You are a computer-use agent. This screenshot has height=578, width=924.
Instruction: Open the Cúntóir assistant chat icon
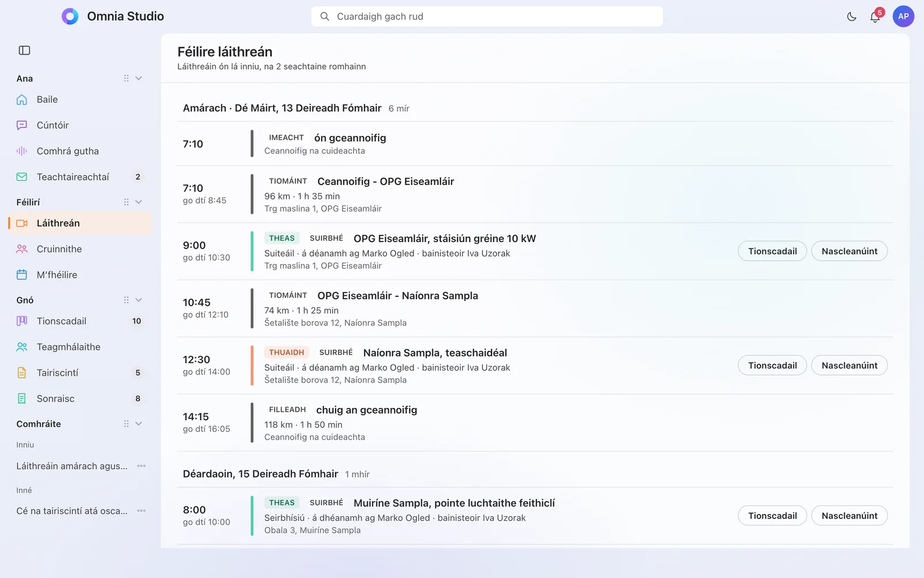pyautogui.click(x=22, y=125)
